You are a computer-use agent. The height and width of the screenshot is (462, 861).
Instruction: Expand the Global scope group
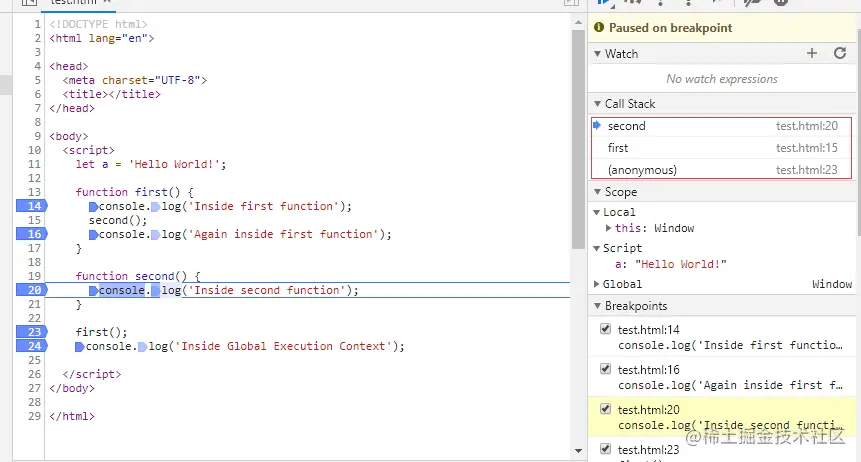[597, 284]
